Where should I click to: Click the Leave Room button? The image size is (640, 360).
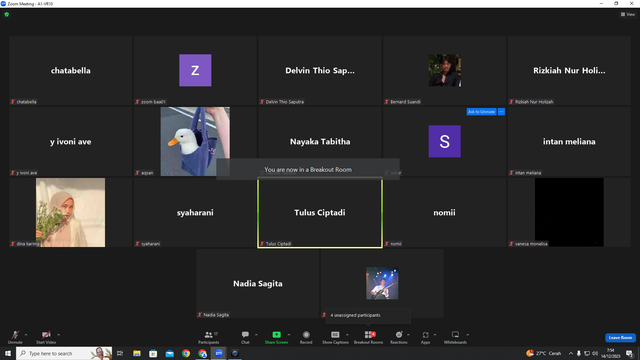[x=620, y=338]
